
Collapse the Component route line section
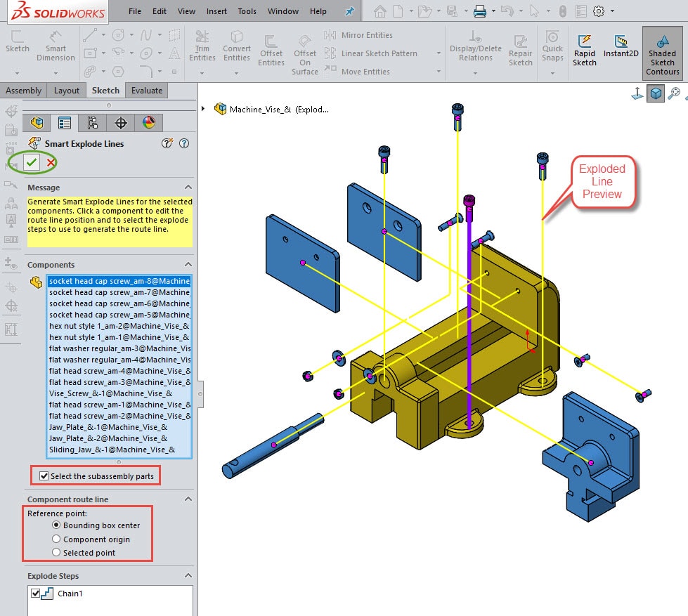coord(188,499)
